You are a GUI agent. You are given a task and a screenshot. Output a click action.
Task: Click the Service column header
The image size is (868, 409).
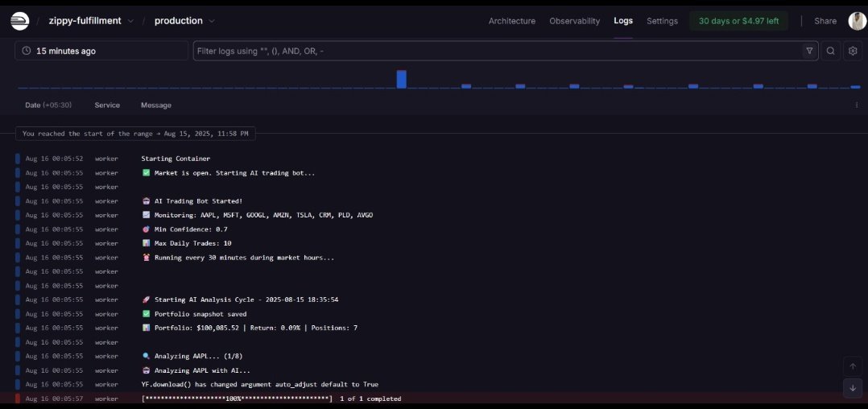coord(107,105)
